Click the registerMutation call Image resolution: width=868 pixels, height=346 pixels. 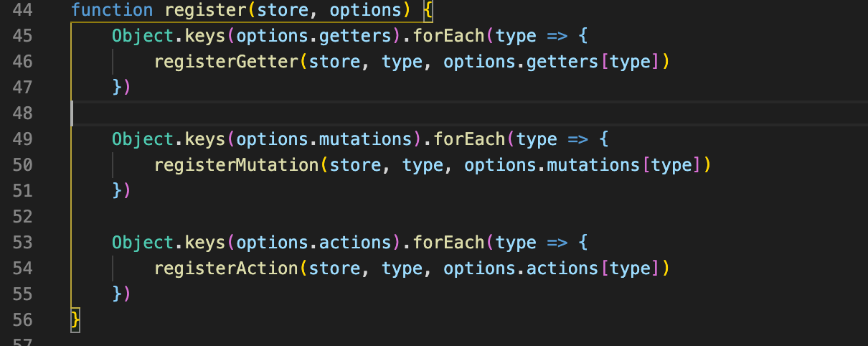coord(236,165)
